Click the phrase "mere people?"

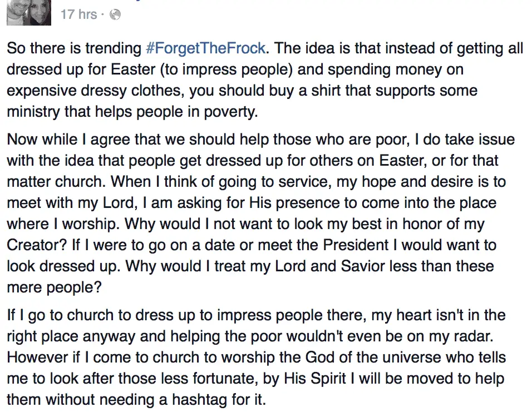(x=55, y=287)
